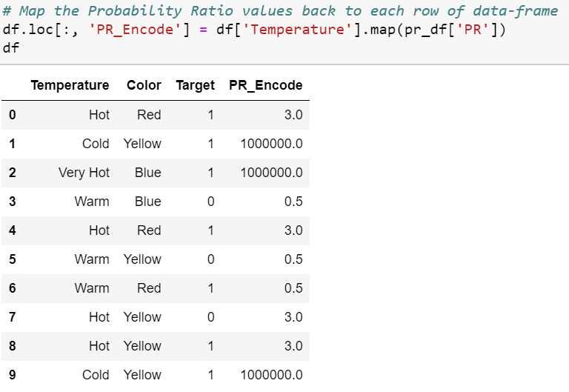Screen dimensions: 569x392
Task: Select Target value 0 in row 5
Action: click(x=210, y=259)
